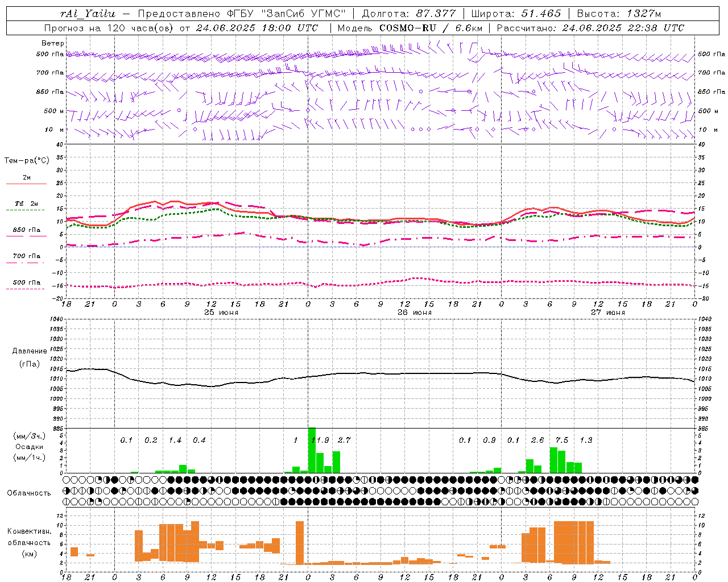Click the 700 гПа temperature legend entry

27,256
